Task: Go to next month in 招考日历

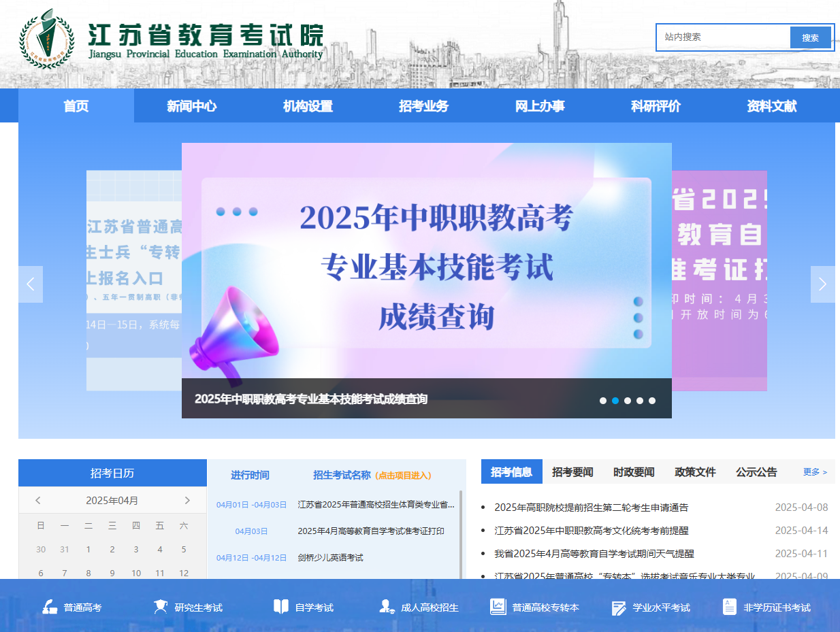Action: (187, 500)
